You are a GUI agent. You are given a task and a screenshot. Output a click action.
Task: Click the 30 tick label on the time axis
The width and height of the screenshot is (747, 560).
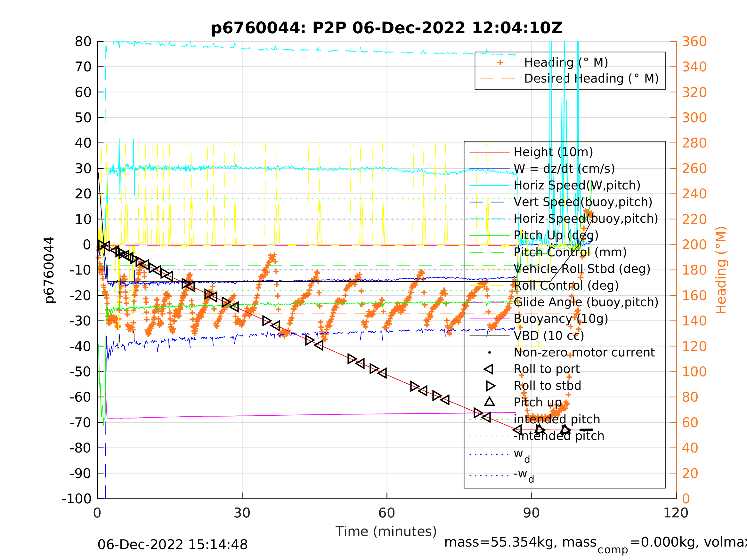(242, 513)
